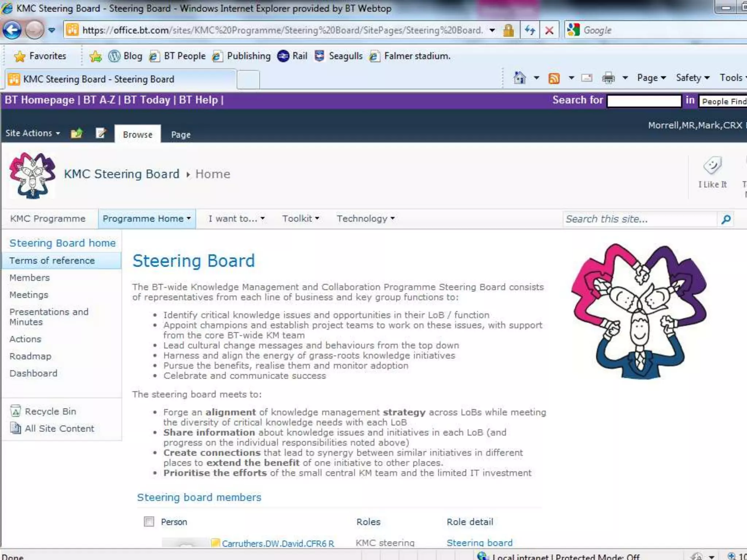Image resolution: width=747 pixels, height=560 pixels.
Task: Select the KMC Steering Board browser tab
Action: 120,79
